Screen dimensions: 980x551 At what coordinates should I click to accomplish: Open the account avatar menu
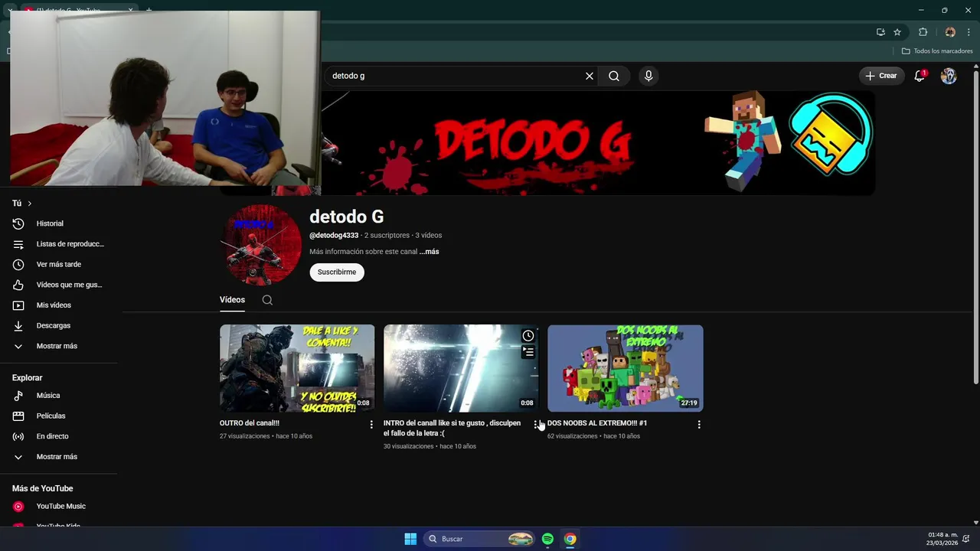(949, 76)
